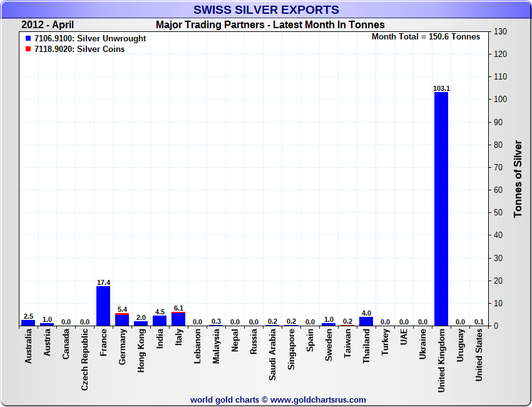Click the SWISS SILVER EXPORTS title

pos(266,10)
